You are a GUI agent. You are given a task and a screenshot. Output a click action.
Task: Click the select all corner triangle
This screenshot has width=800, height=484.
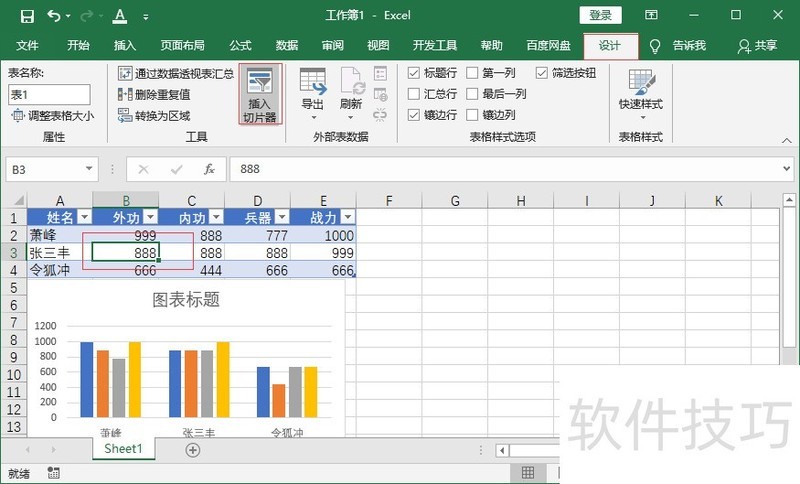[18, 200]
